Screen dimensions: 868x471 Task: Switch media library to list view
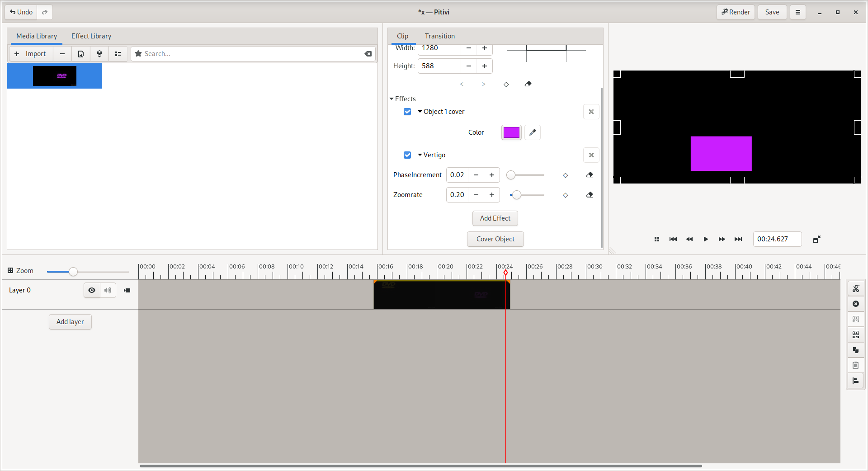[x=118, y=54]
